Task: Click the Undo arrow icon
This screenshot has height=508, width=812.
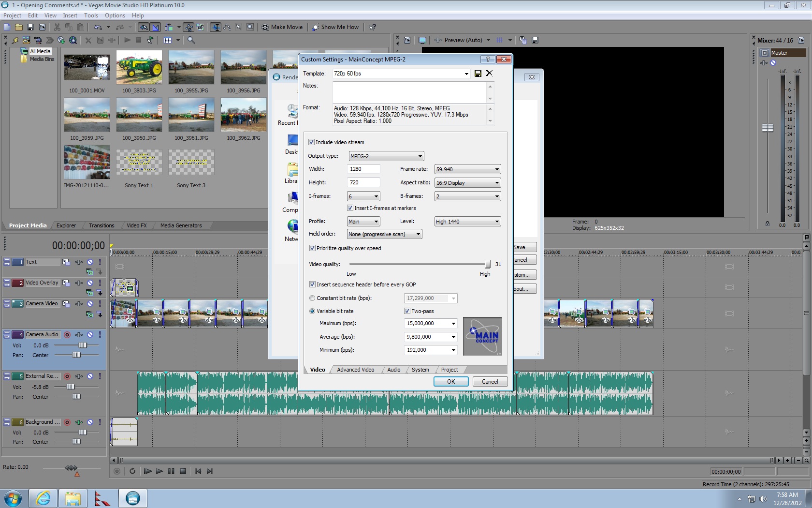Action: pyautogui.click(x=98, y=27)
